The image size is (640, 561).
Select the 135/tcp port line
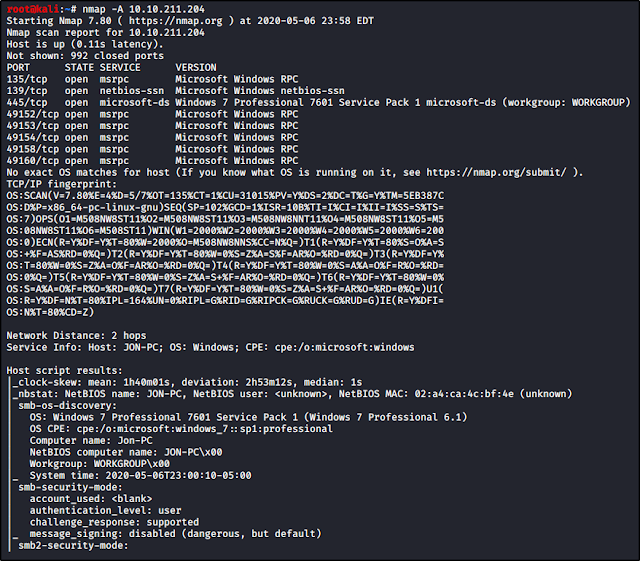[x=152, y=79]
